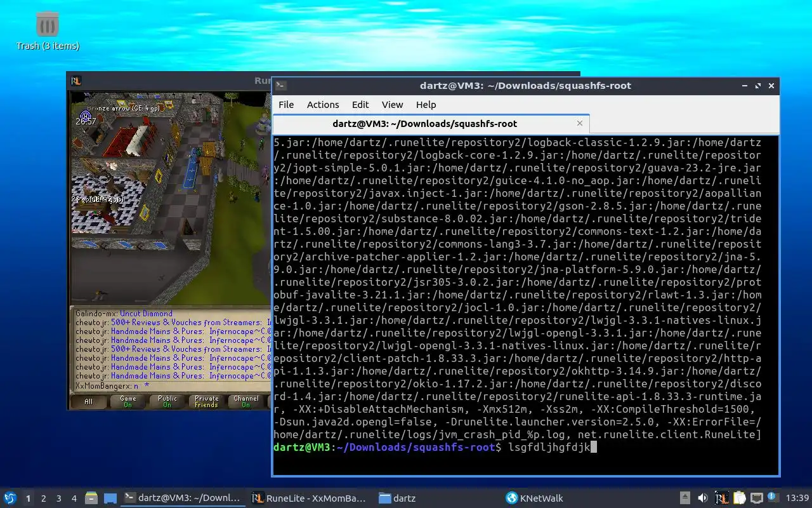Image resolution: width=812 pixels, height=508 pixels.
Task: Click the removable media eject tray icon
Action: [685, 498]
